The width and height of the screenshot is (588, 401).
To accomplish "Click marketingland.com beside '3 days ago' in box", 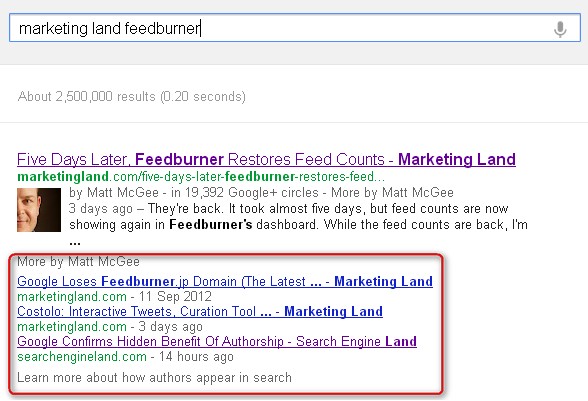I will (72, 326).
